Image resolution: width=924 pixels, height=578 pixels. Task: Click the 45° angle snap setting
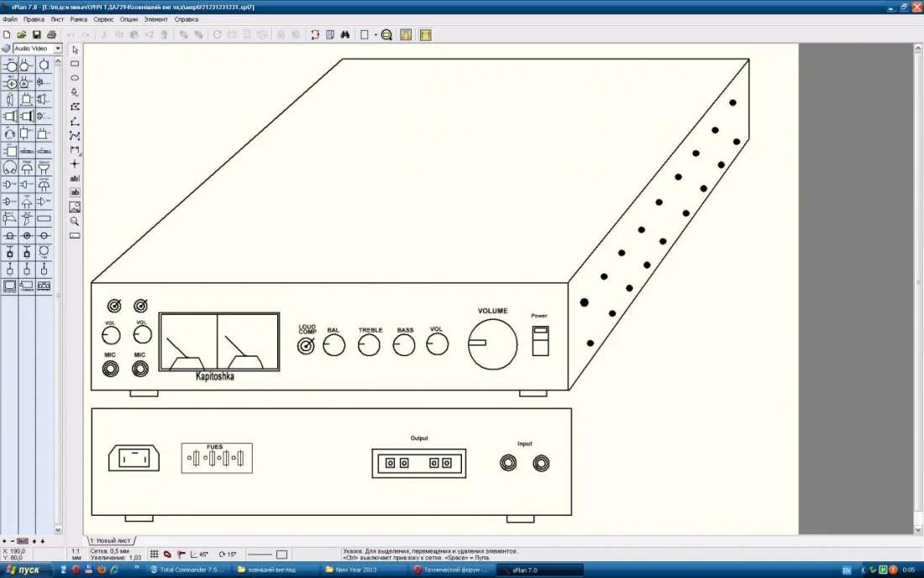tap(199, 554)
